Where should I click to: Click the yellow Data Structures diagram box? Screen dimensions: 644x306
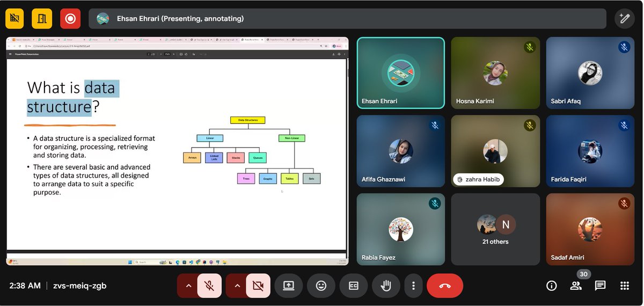tap(247, 120)
